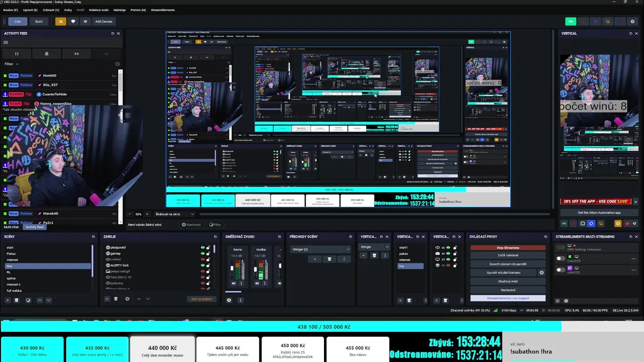Delete transition in Přechody scény panel

pyautogui.click(x=329, y=259)
